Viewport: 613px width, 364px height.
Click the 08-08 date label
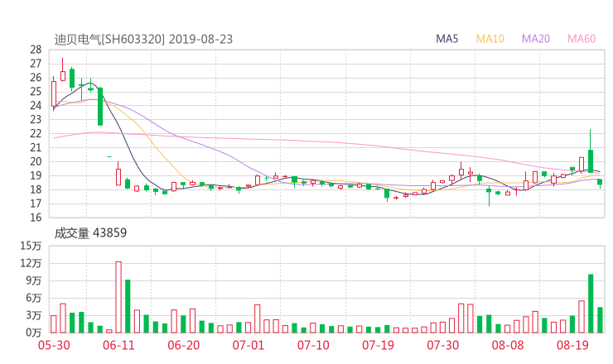coord(507,344)
